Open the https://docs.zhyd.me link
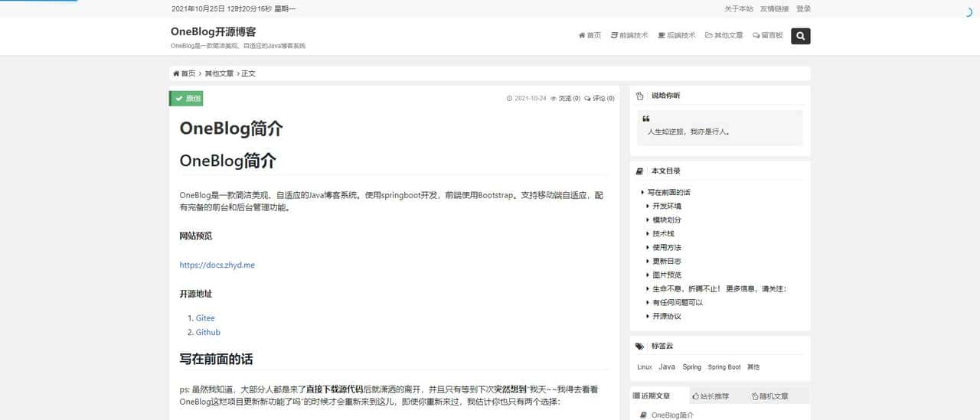The image size is (980, 420). (x=217, y=265)
